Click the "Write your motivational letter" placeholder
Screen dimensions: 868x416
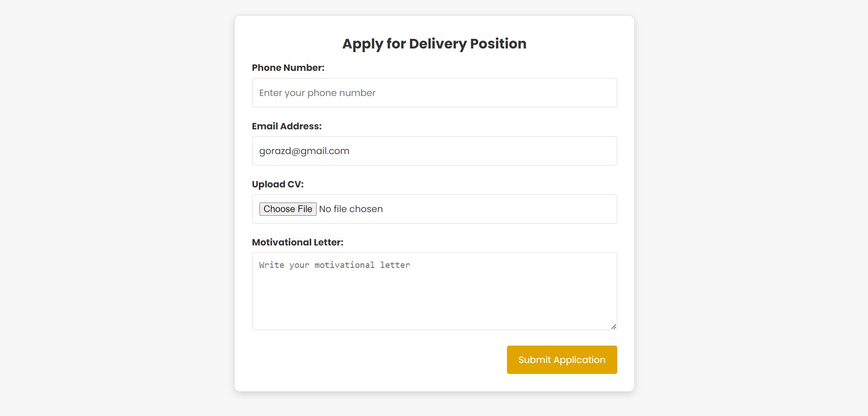[x=334, y=265]
